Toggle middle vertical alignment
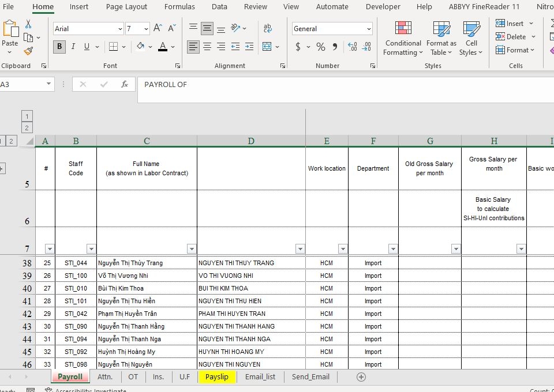The height and width of the screenshot is (392, 554). [207, 28]
